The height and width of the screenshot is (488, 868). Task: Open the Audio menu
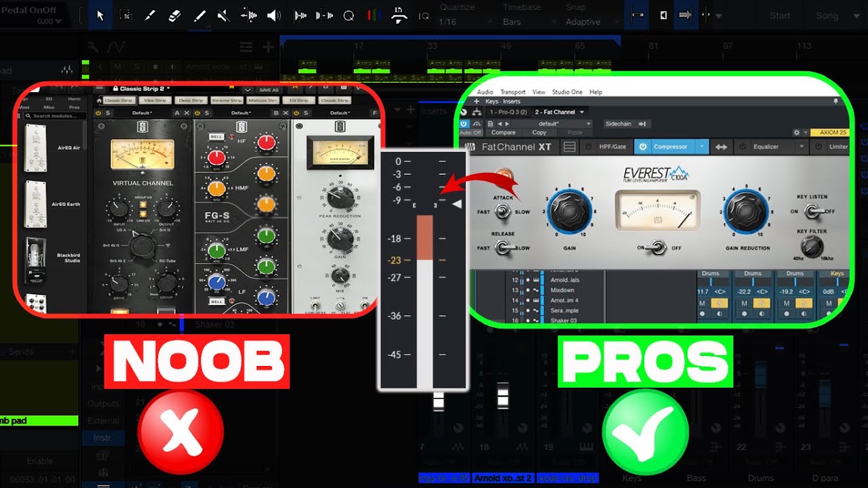pos(485,92)
